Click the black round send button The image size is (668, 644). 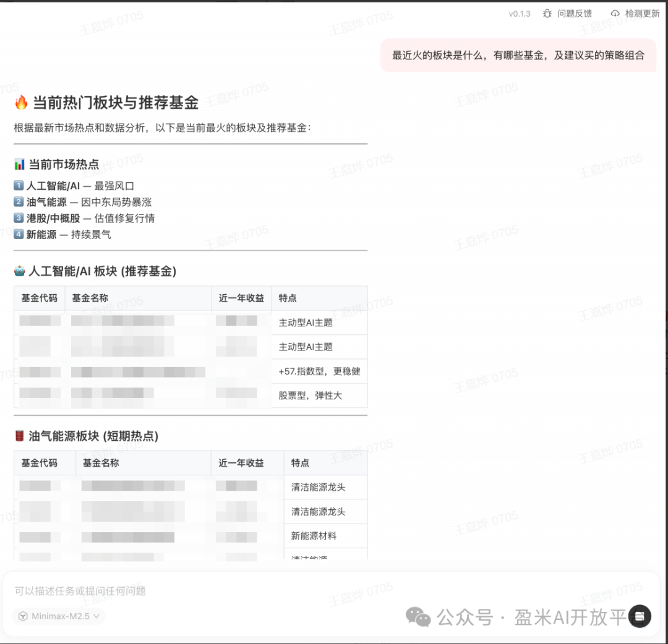coord(639,616)
